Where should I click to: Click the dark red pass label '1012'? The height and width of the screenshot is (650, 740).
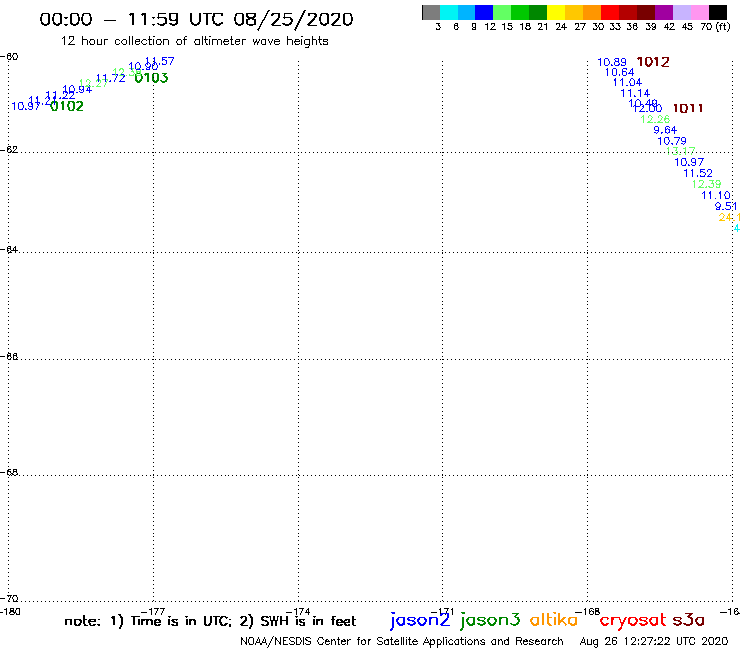[x=653, y=62]
